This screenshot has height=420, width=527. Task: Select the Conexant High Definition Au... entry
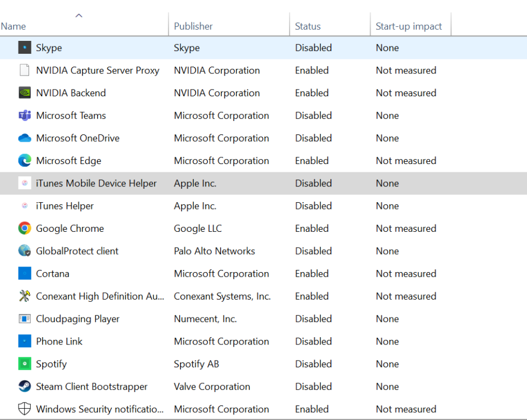click(x=100, y=296)
